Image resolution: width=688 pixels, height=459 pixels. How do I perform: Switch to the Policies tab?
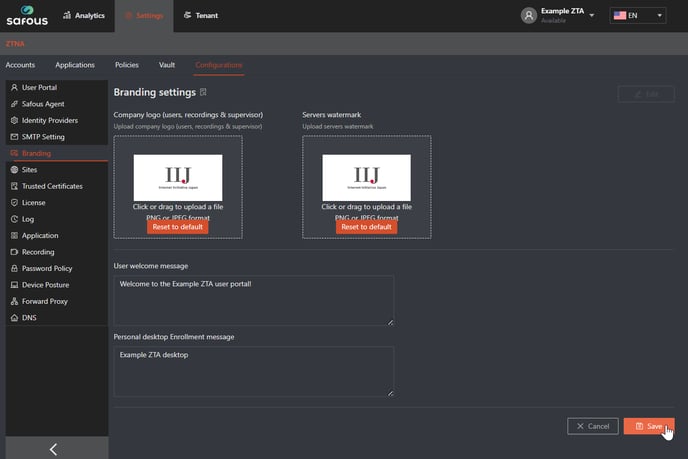tap(127, 65)
